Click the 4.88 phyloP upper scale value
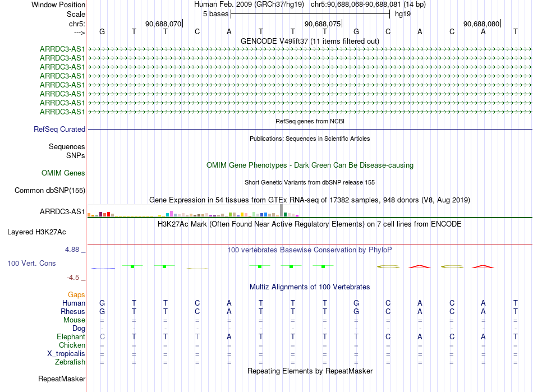 [x=72, y=250]
